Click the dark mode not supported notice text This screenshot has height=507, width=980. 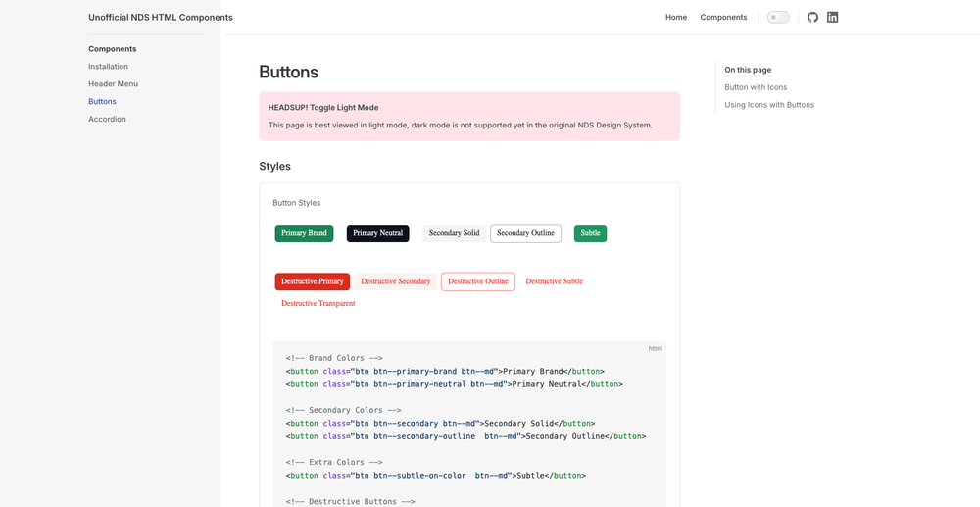coord(461,125)
